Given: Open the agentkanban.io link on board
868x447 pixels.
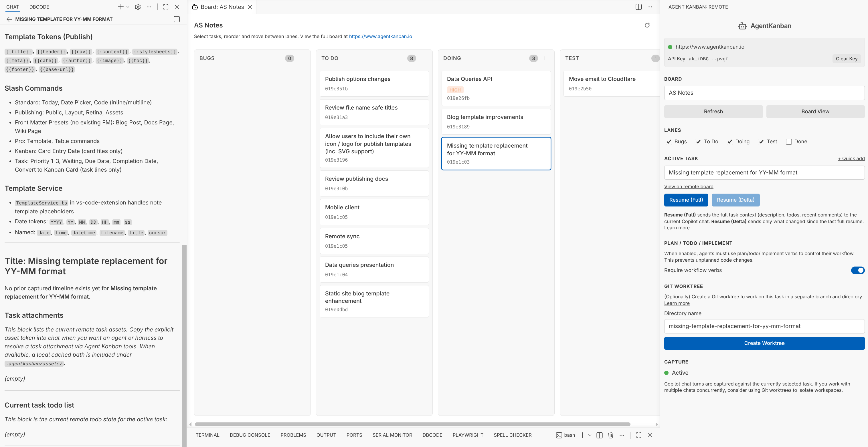Looking at the screenshot, I should click(380, 36).
